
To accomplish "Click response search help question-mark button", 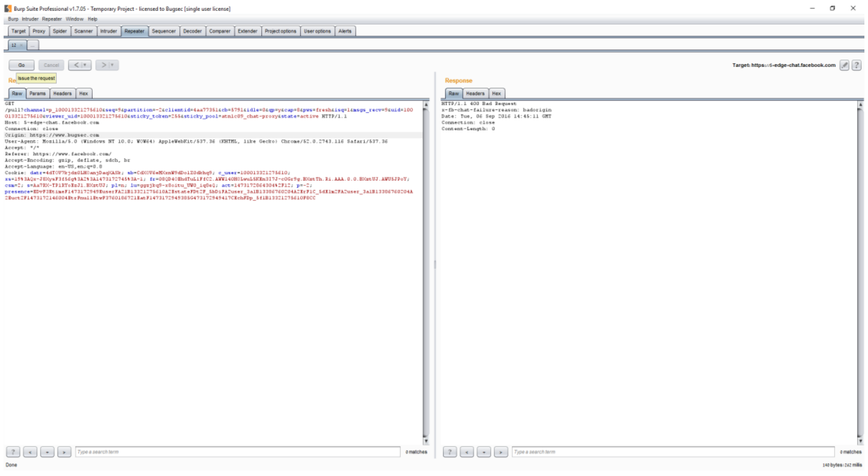I will pyautogui.click(x=450, y=451).
